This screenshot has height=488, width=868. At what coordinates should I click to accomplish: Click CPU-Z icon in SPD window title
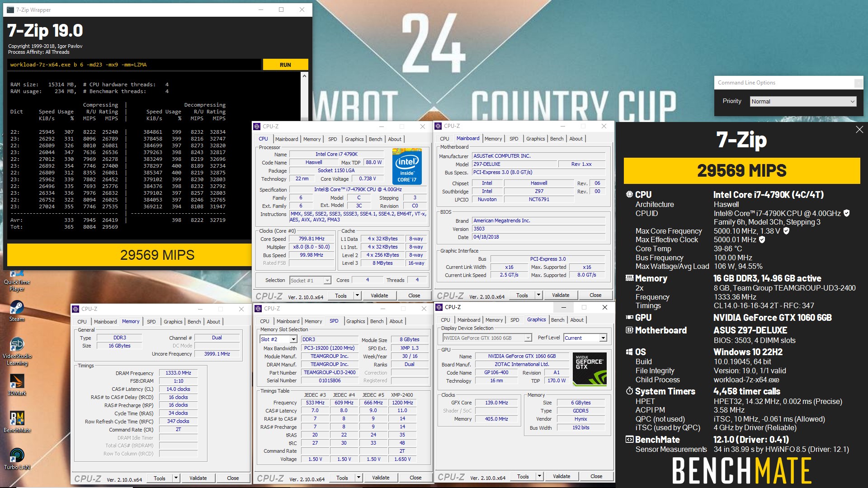click(x=258, y=309)
